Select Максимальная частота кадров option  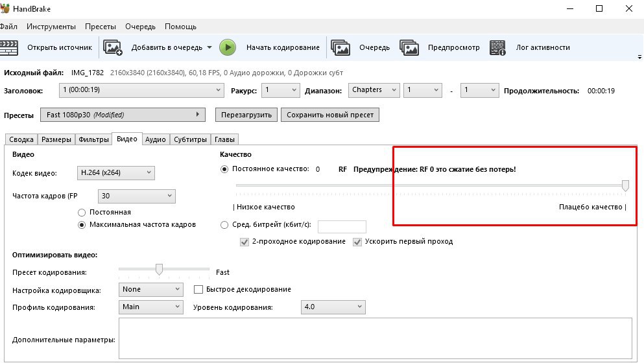tap(82, 225)
